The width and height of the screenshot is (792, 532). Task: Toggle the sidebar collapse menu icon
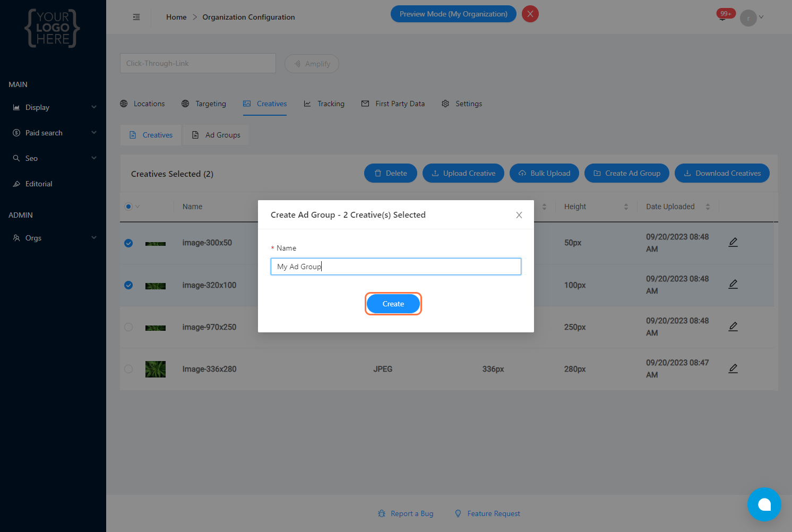tap(136, 17)
